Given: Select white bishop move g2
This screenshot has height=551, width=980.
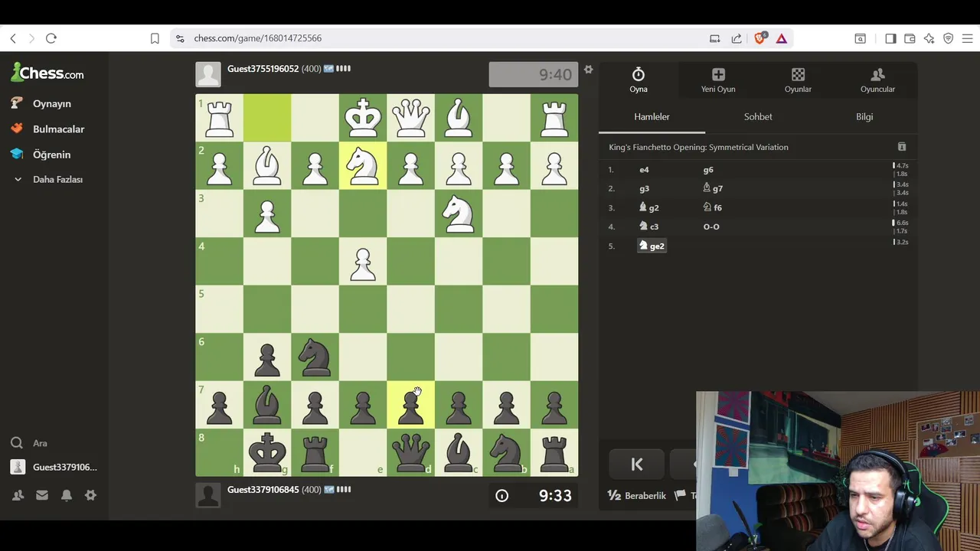Looking at the screenshot, I should click(649, 207).
